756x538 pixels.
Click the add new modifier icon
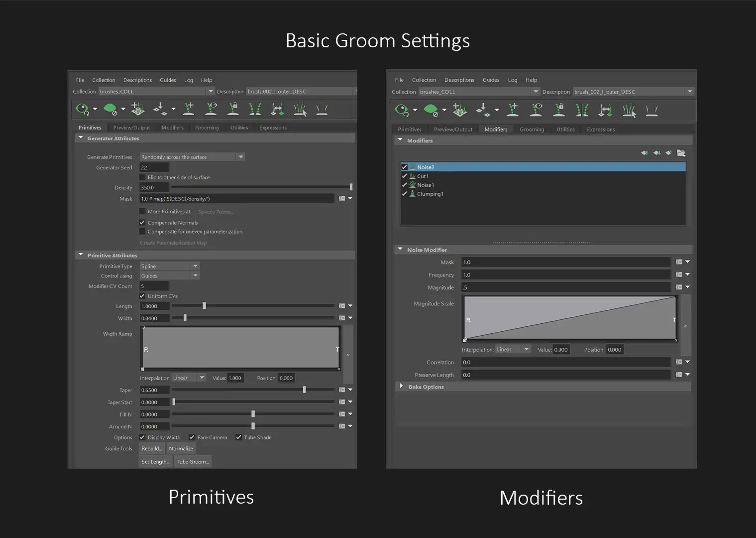point(669,153)
